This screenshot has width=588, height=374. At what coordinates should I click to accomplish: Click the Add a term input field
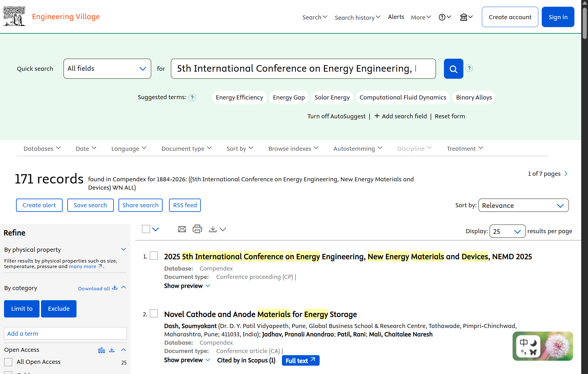point(65,334)
